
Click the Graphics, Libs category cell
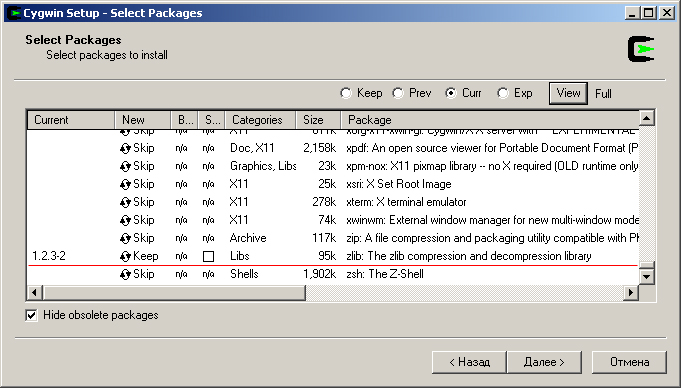tap(263, 166)
